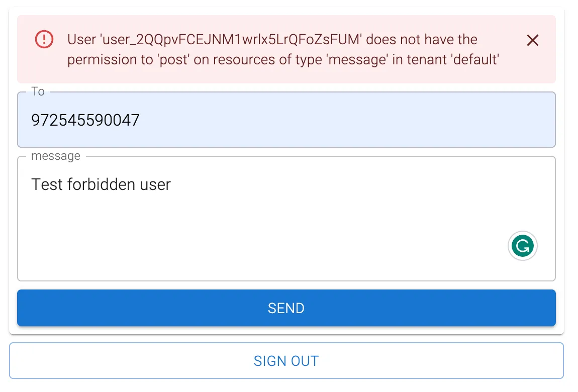Click the red exclamation error icon
Viewport: 578px width, 392px height.
(x=43, y=40)
